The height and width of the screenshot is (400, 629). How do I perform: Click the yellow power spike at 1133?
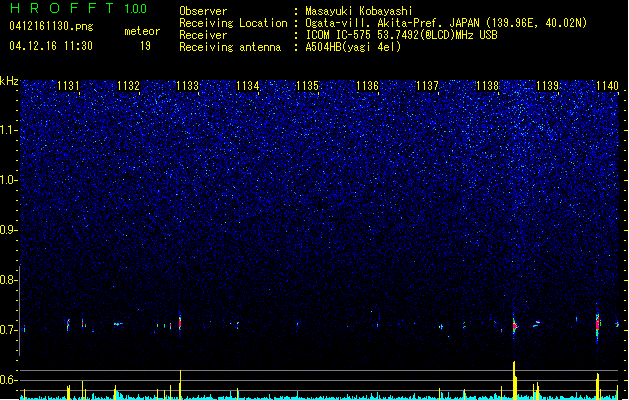pos(180,384)
